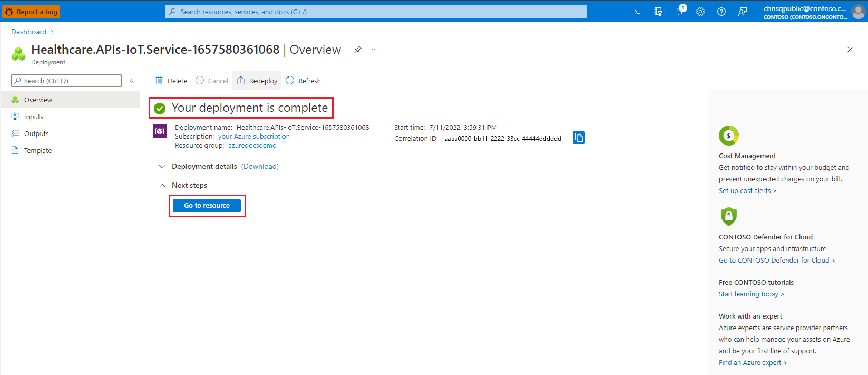Go to CONTOSO Defender for Cloud link
Viewport: 868px width, 375px height.
coord(777,260)
